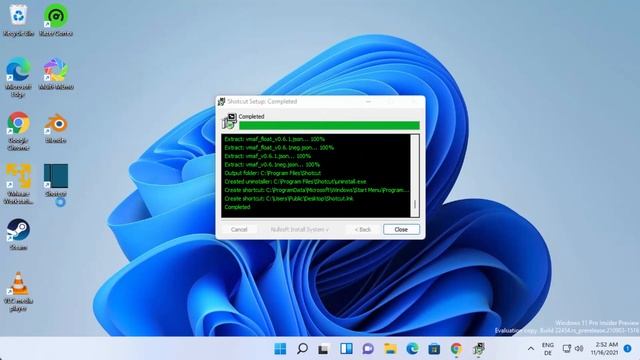Select the 'Create shortcut' Desktop Shotcut.lnk line
The image size is (640, 360).
click(289, 199)
